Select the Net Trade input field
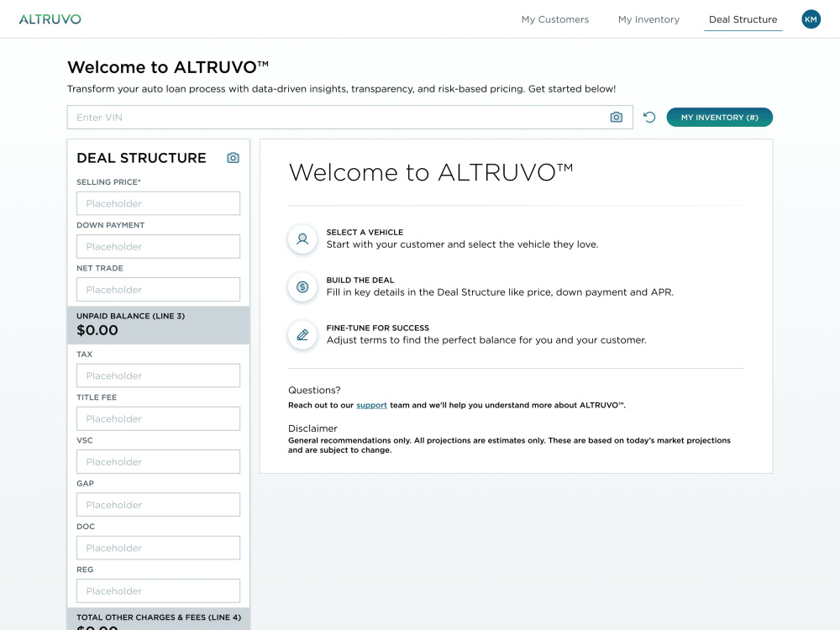The image size is (840, 630). point(158,289)
